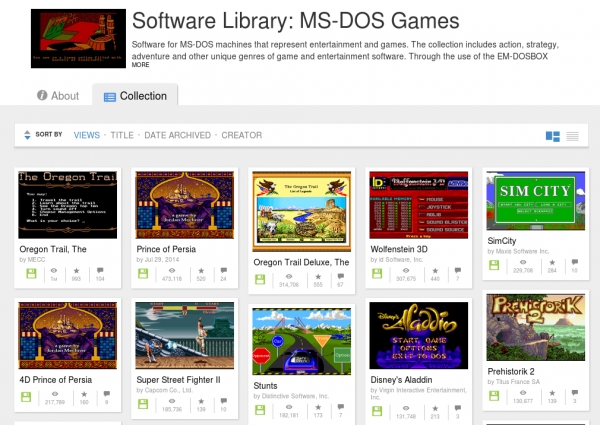Open Wolfenstein 3D thumbnail
Viewport: 600px width, 425px height.
coord(419,205)
